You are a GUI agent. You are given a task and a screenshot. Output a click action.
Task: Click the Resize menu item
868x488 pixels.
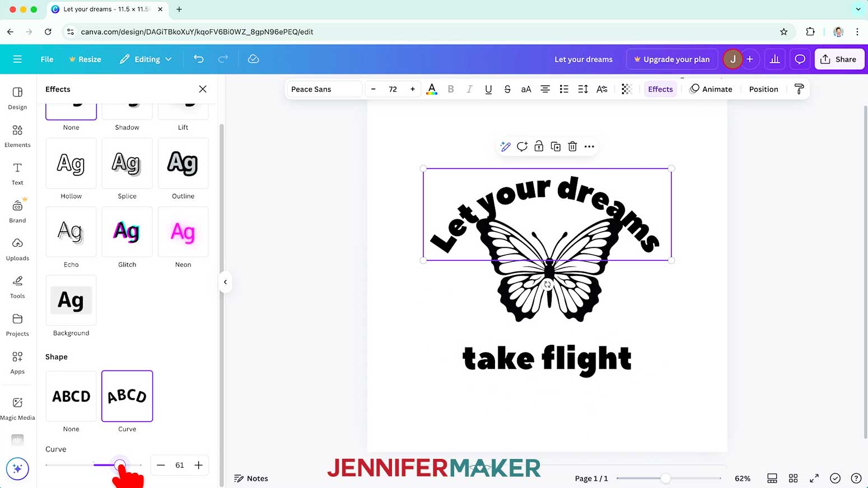coord(85,59)
